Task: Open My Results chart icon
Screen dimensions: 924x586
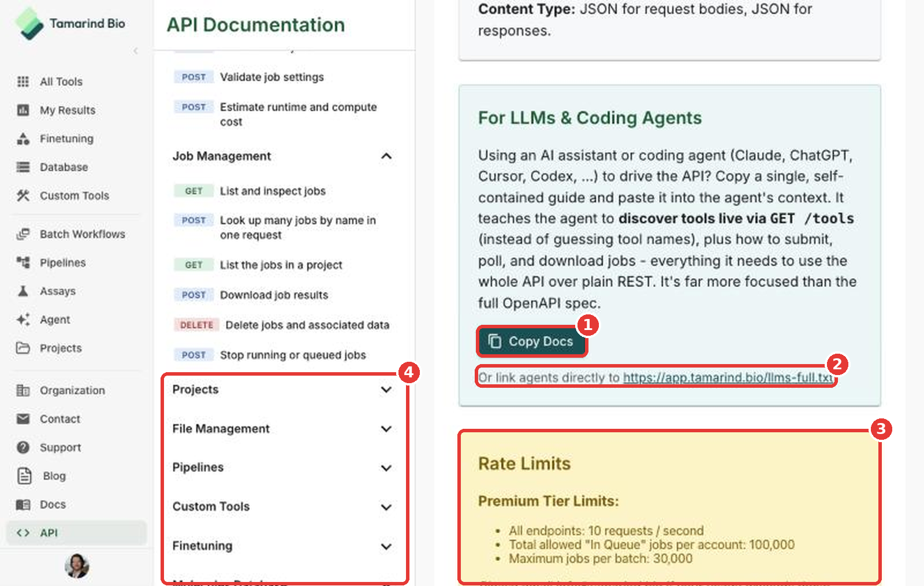Action: (23, 110)
